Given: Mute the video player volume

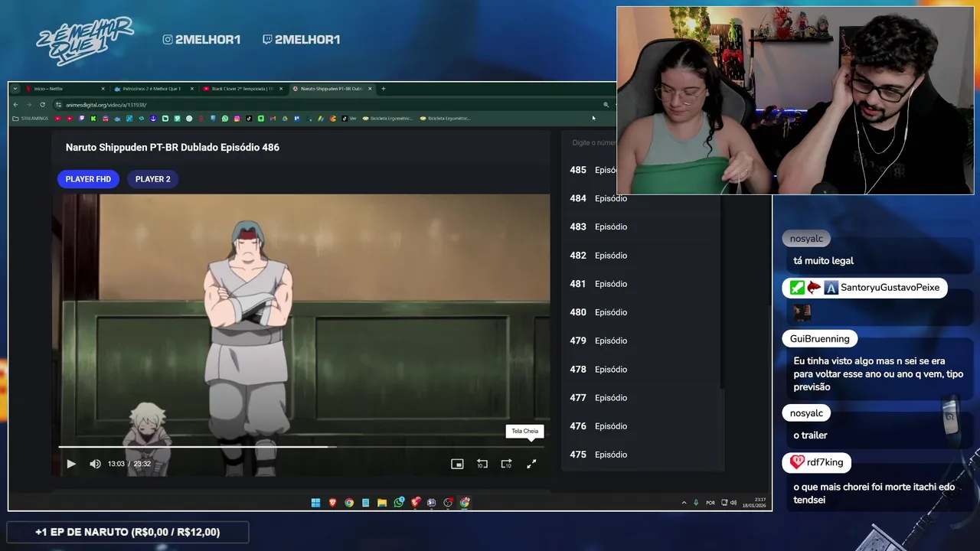Looking at the screenshot, I should pos(95,464).
